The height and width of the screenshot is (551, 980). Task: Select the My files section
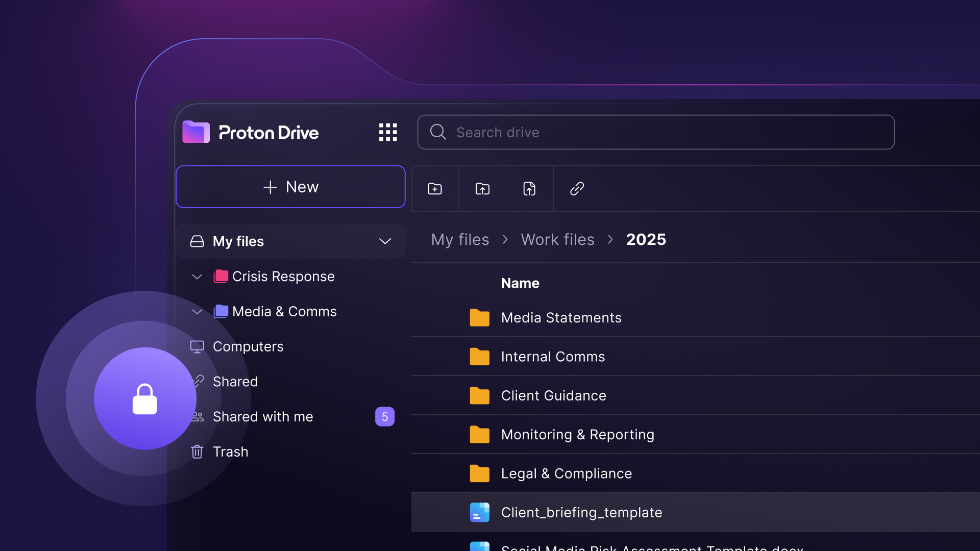click(x=290, y=241)
